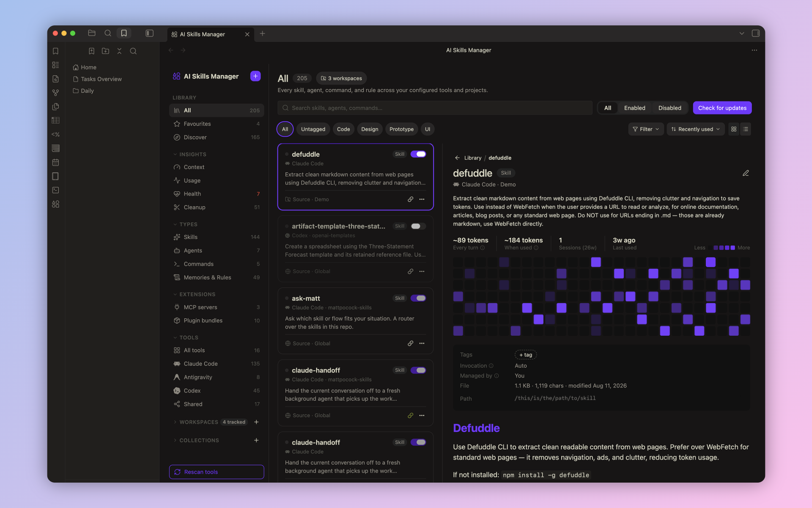Open more options on the ask-matt card
The image size is (812, 508).
[422, 343]
